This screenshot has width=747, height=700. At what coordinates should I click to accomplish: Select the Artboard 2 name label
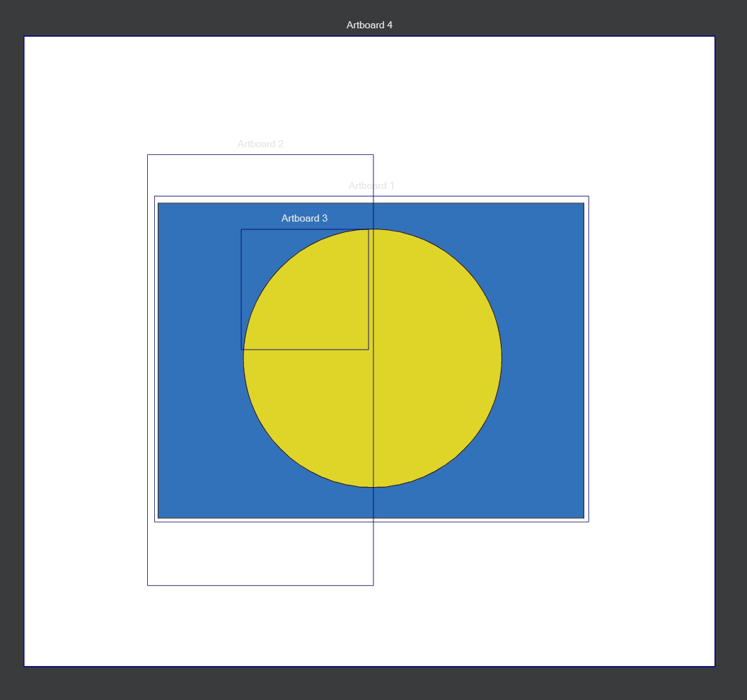[x=260, y=144]
